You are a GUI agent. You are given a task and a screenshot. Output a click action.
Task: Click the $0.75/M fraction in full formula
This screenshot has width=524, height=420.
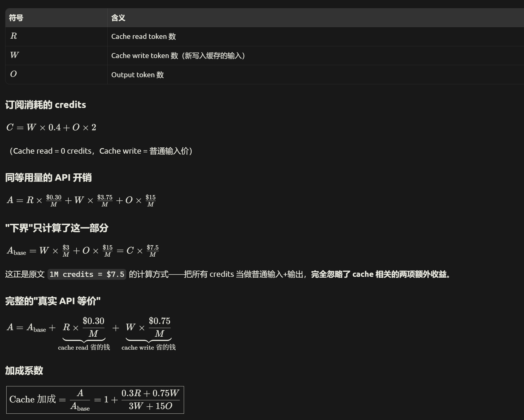coord(160,327)
